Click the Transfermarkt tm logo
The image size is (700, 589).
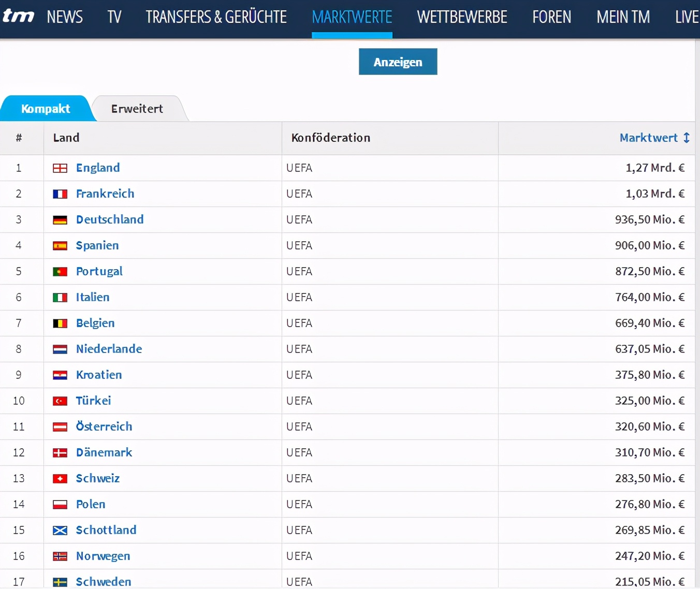[19, 17]
